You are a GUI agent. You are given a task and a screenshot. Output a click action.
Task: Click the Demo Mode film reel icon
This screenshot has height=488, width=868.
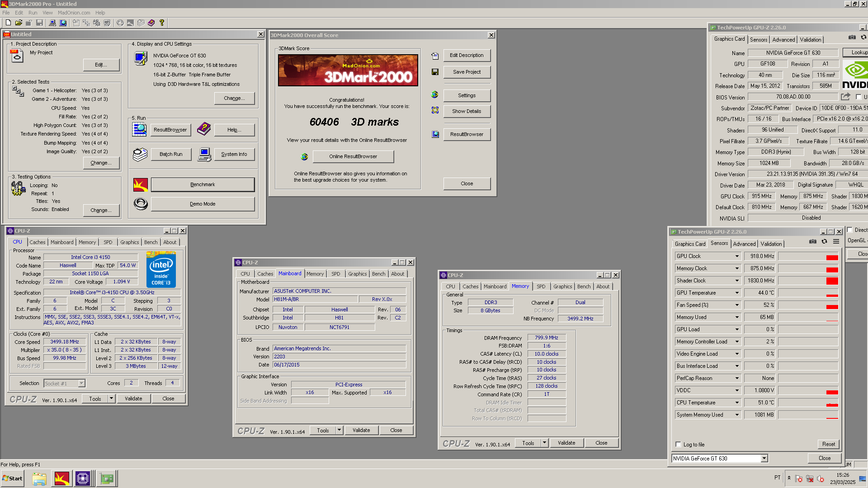(141, 204)
